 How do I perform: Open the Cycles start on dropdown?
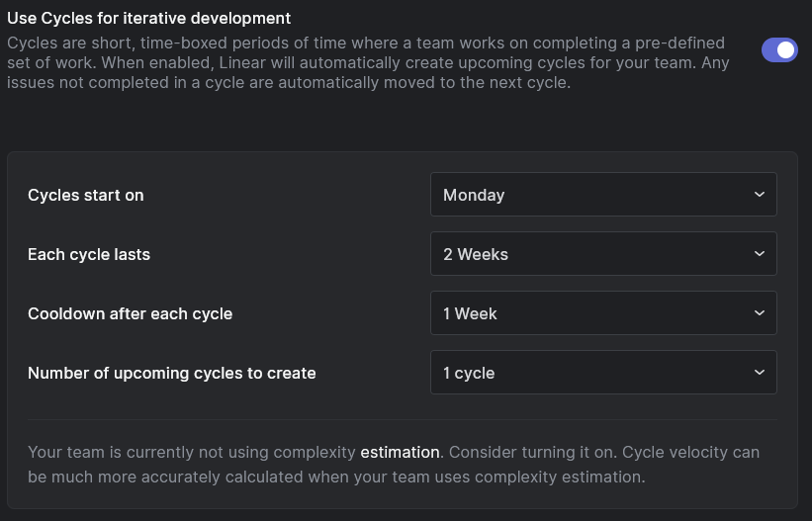603,194
